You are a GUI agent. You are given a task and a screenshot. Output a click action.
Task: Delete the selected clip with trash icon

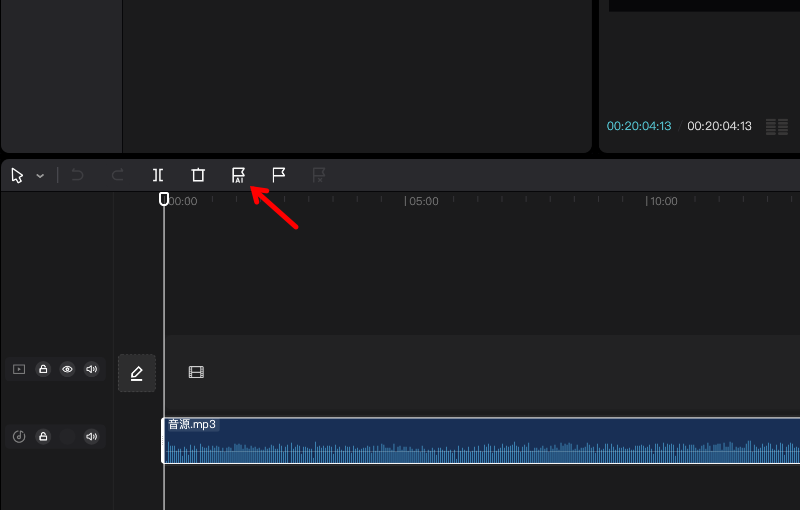[x=198, y=175]
